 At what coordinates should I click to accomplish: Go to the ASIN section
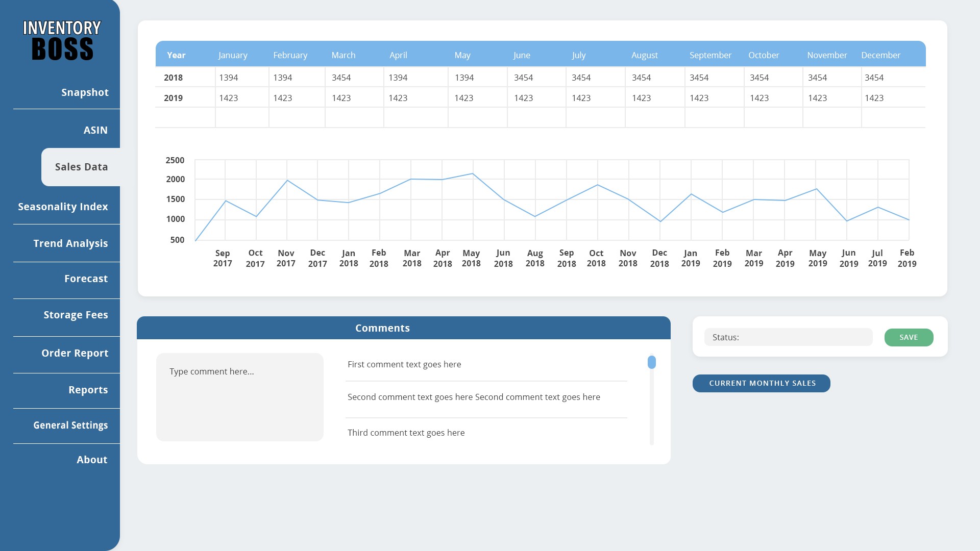[95, 130]
